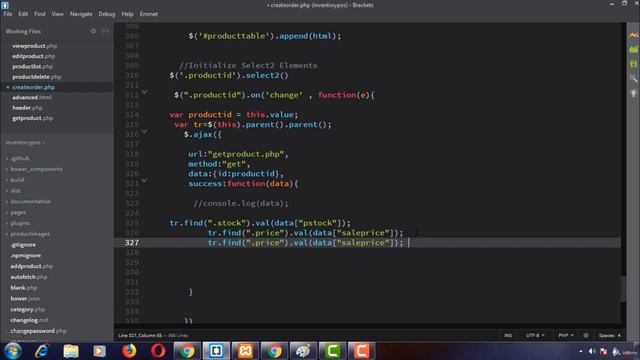Open the Help menu

127,14
